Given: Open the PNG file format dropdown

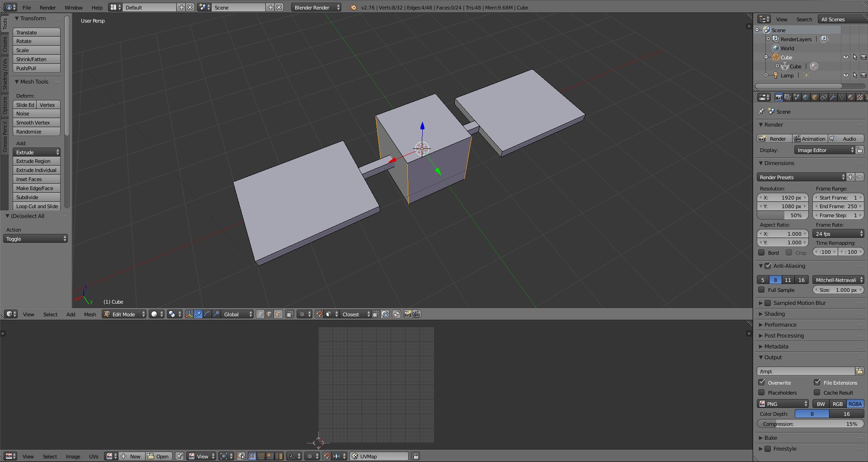Looking at the screenshot, I should pos(783,404).
